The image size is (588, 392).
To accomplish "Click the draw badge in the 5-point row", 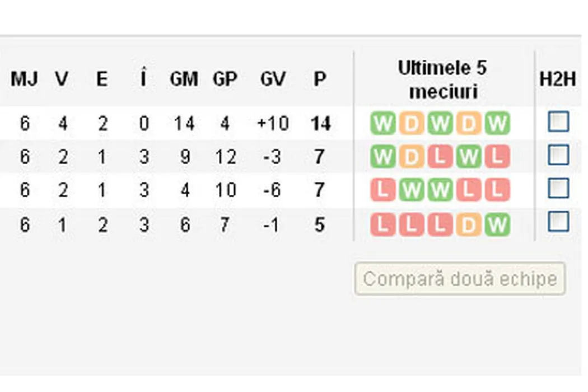I will [x=468, y=225].
